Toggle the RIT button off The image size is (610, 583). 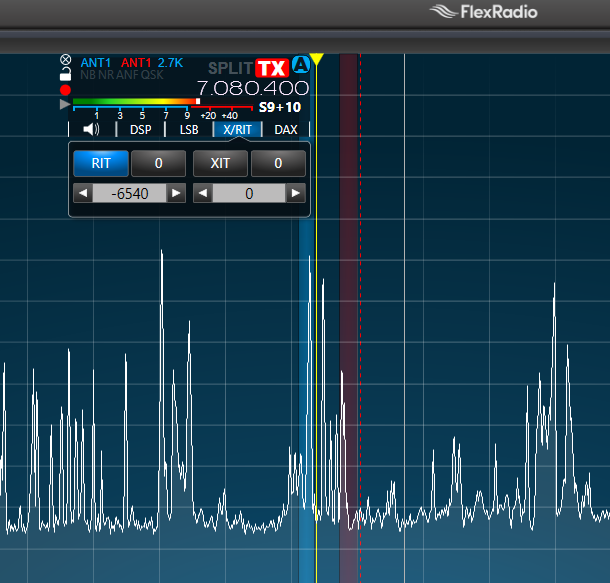point(101,163)
